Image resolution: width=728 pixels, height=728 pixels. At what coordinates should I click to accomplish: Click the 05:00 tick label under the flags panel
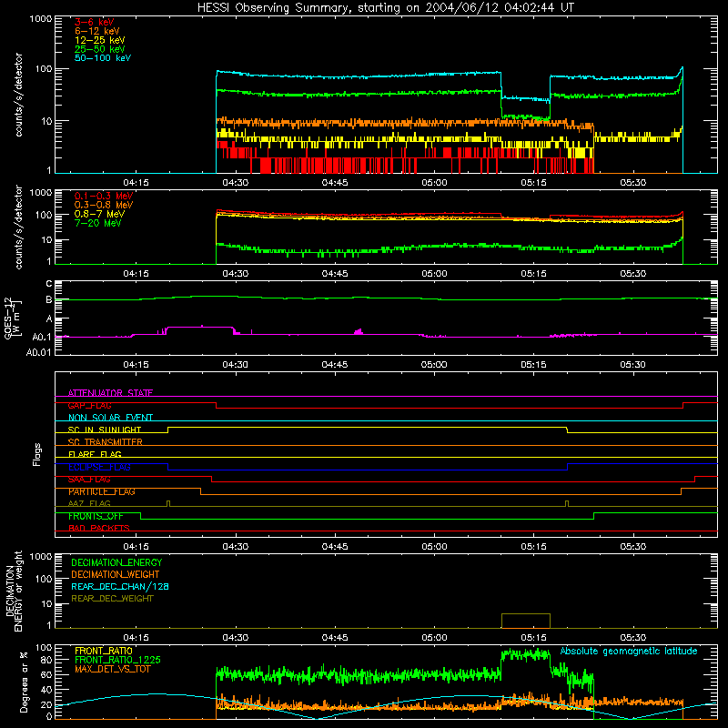click(x=434, y=547)
